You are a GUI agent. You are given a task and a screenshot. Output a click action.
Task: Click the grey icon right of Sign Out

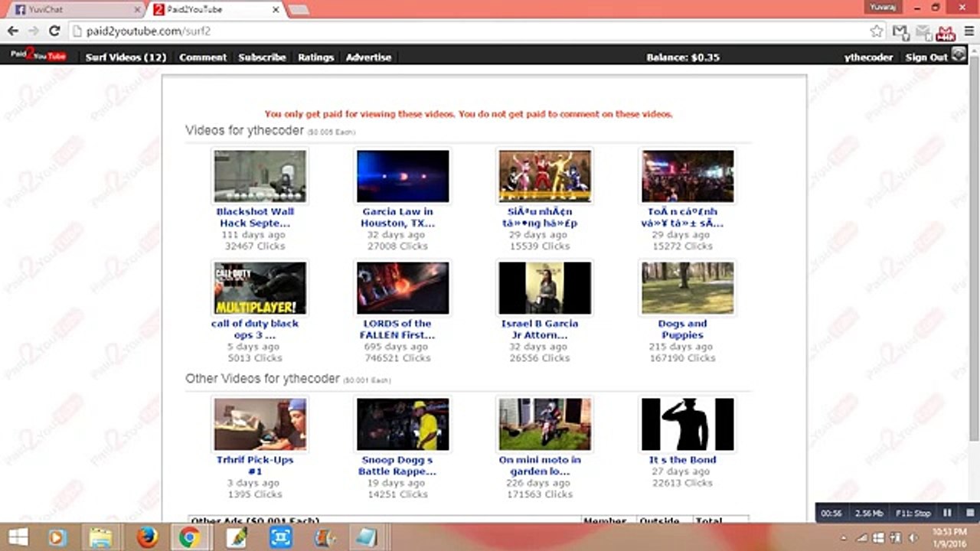click(959, 55)
